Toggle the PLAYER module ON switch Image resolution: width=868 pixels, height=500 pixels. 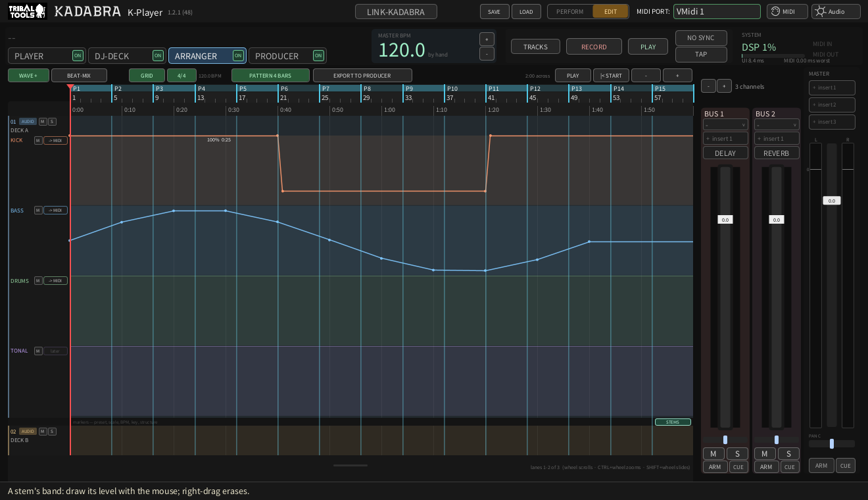coord(78,56)
